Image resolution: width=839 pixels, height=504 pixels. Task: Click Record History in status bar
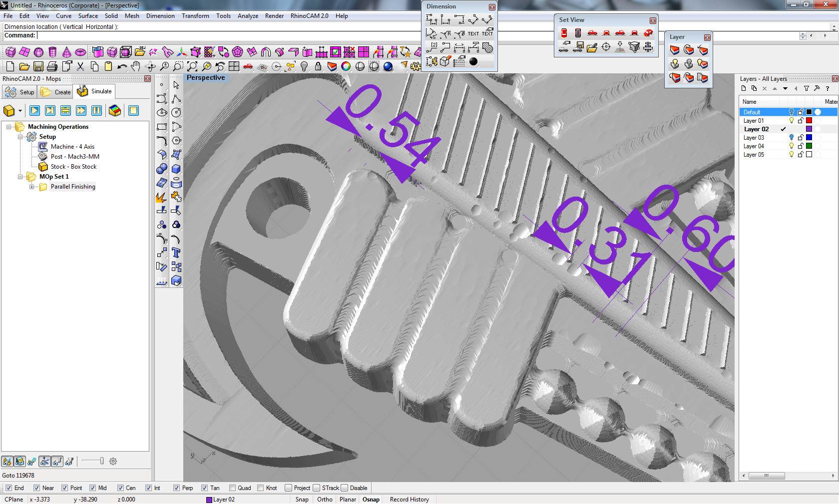(x=409, y=500)
